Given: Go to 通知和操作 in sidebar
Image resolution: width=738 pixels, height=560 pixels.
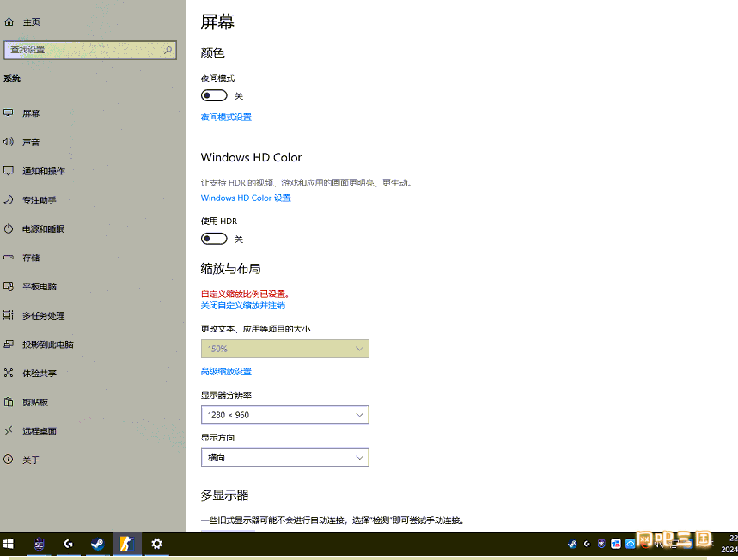Looking at the screenshot, I should [x=44, y=171].
